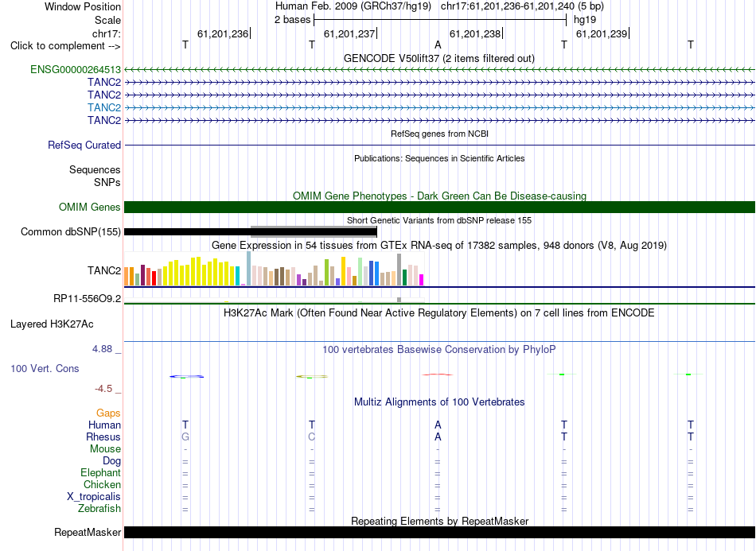Click the Human species label

(104, 425)
